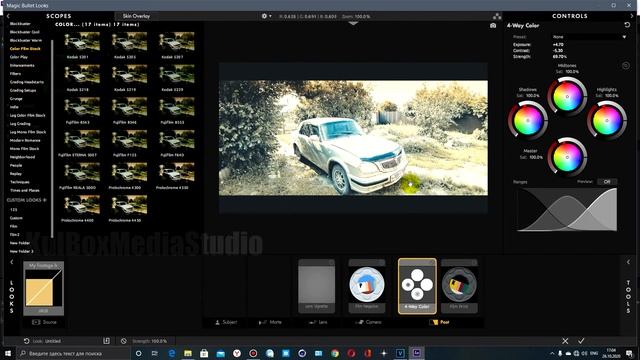
Task: Adjust the Highlights color wheel
Action: pyautogui.click(x=607, y=121)
